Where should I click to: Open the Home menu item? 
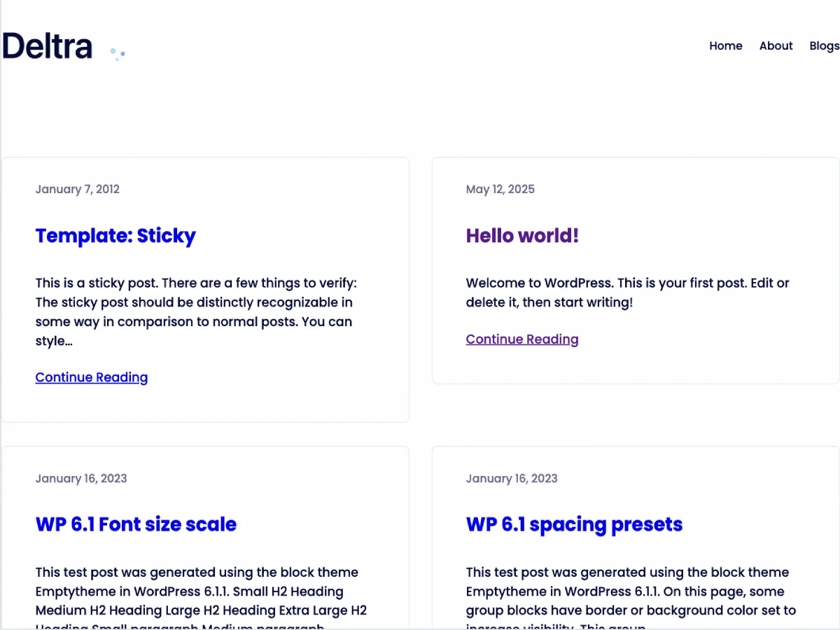click(725, 45)
